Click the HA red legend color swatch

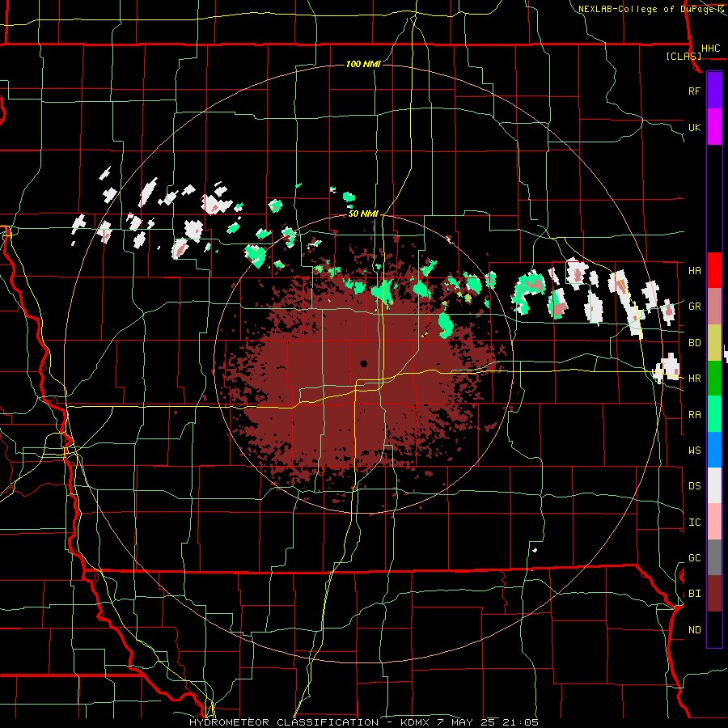coord(714,270)
